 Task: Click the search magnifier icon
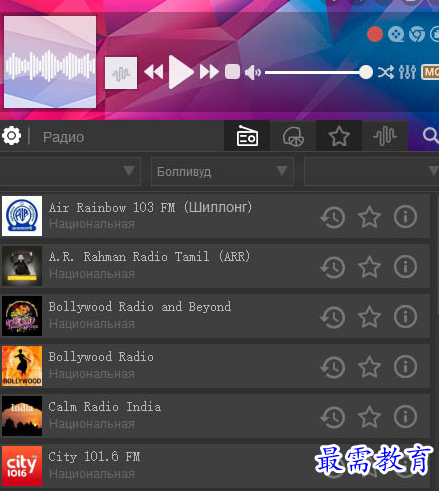click(430, 136)
